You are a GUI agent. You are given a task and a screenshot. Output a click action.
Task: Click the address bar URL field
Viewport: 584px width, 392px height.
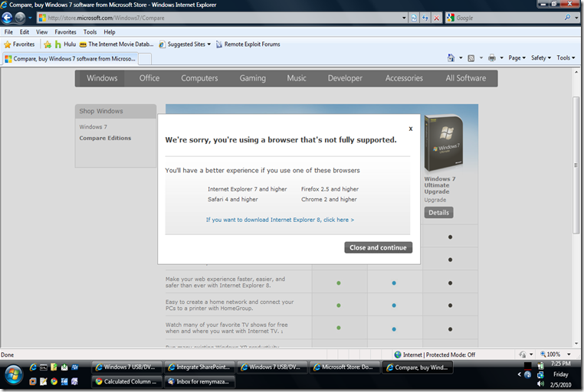coord(219,18)
